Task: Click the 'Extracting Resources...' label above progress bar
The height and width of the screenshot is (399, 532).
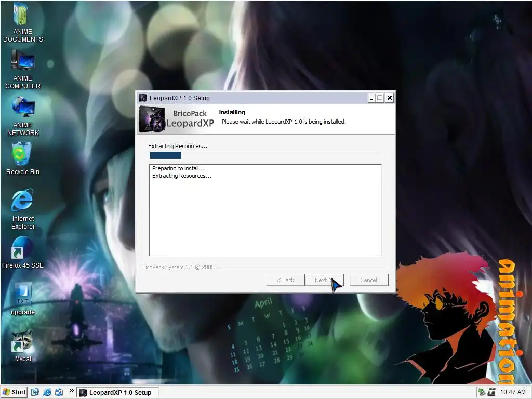Action: tap(178, 146)
